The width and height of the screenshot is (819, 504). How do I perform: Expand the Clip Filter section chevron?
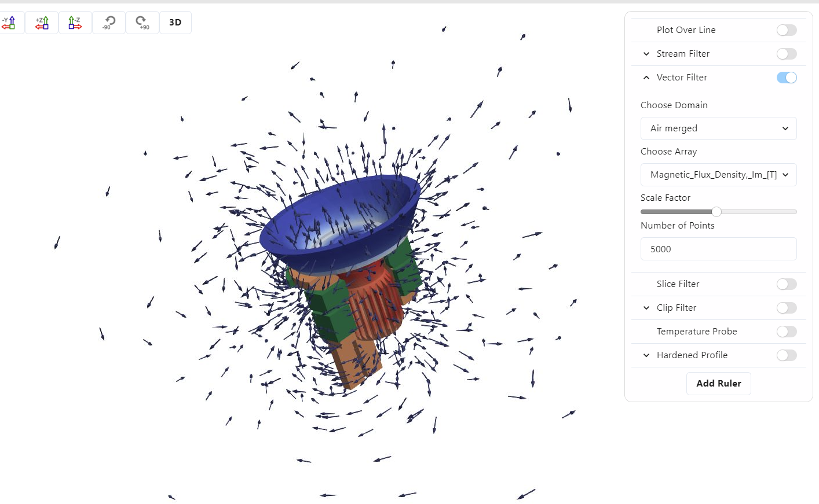click(646, 308)
